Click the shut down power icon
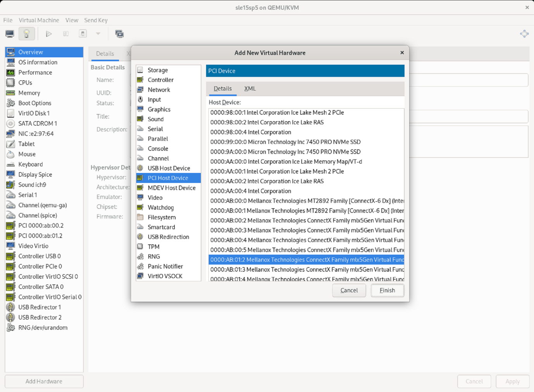 [83, 34]
